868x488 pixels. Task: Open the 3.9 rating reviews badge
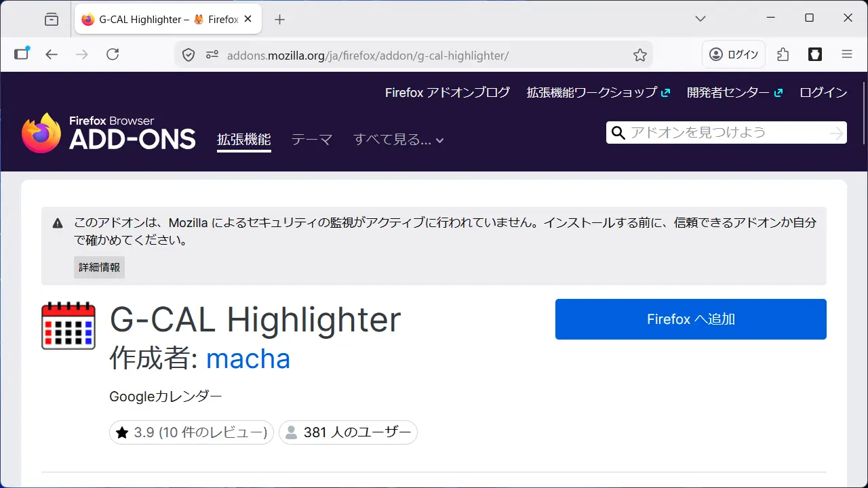(191, 432)
